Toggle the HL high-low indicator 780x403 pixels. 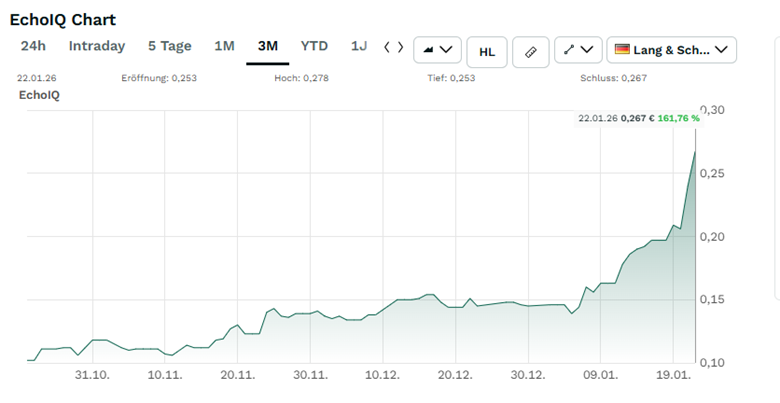487,51
